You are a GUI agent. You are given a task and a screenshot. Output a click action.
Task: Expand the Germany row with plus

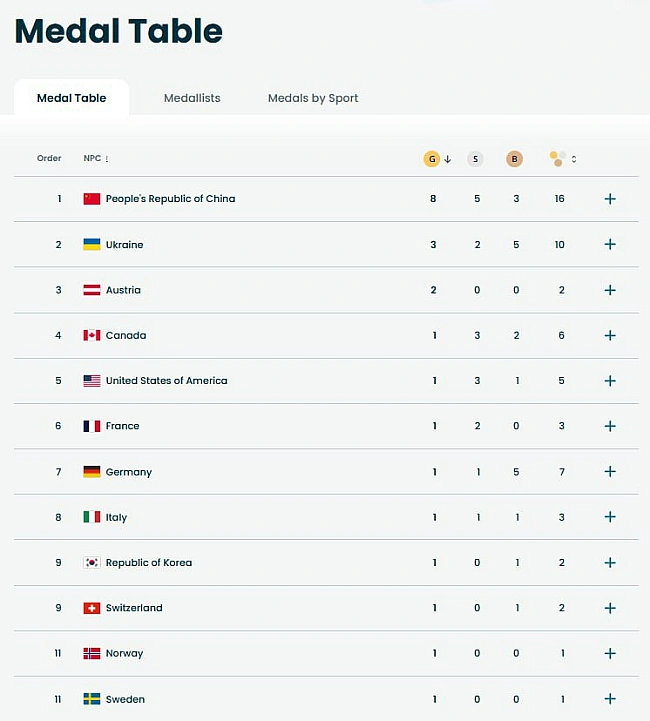tap(610, 472)
